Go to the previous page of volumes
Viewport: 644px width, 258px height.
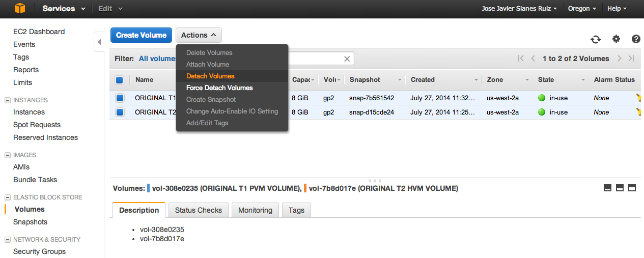tap(533, 59)
